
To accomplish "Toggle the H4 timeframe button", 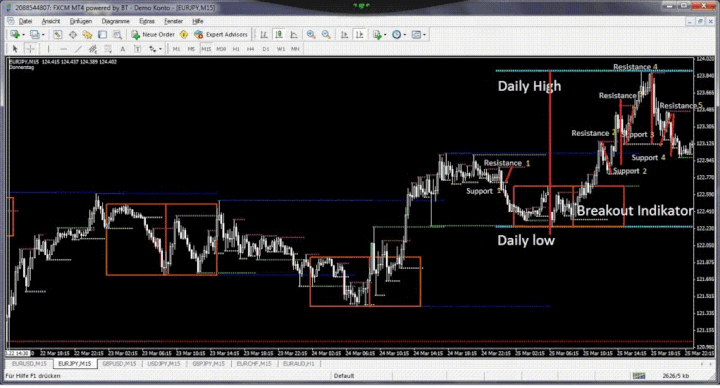I will coord(250,49).
